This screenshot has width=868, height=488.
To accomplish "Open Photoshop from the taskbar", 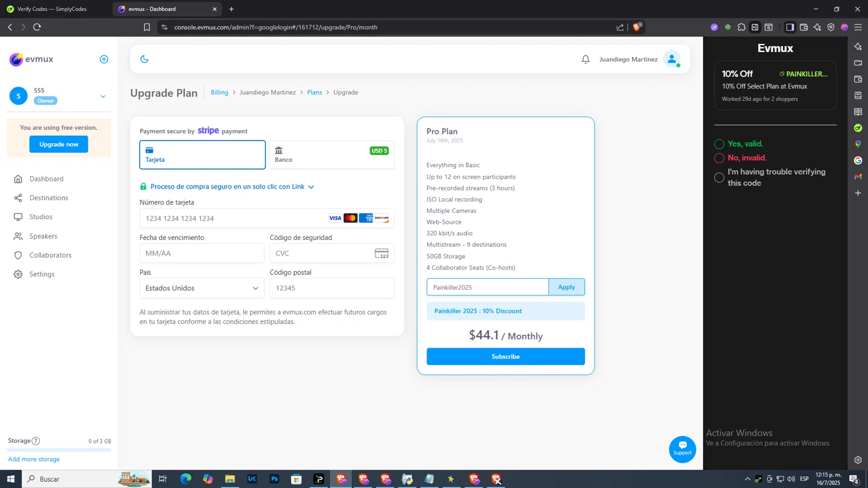I will pyautogui.click(x=274, y=479).
